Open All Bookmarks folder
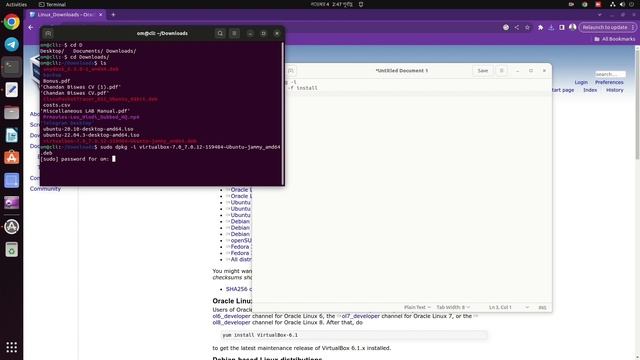 [x=614, y=39]
